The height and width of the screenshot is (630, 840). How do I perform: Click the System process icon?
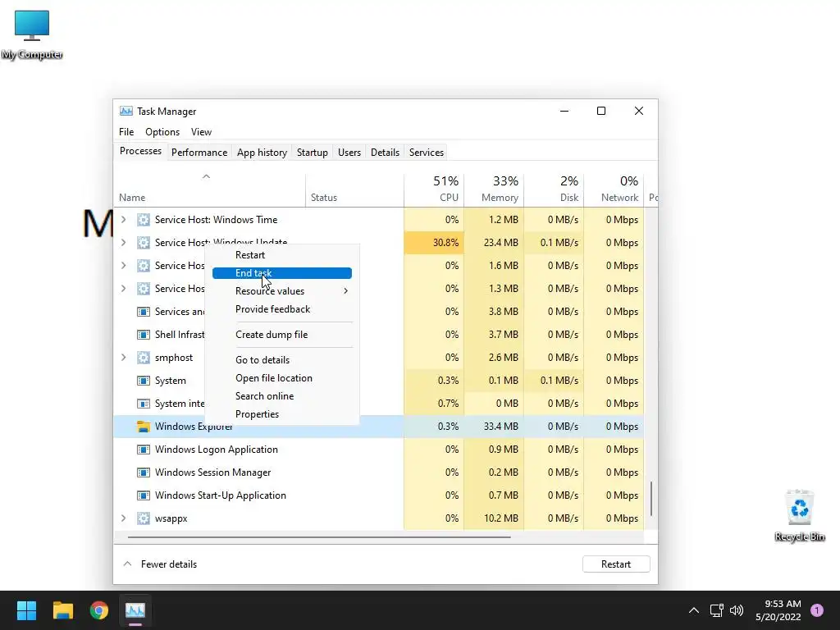(x=143, y=381)
